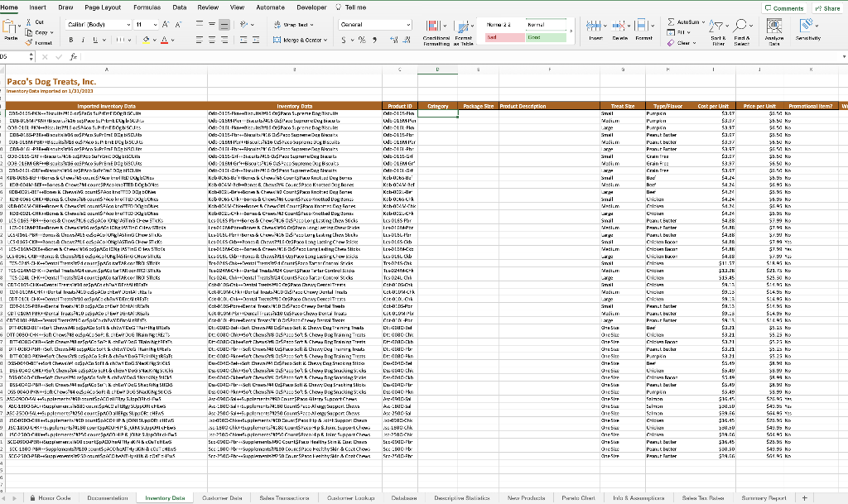The width and height of the screenshot is (848, 504).
Task: Apply Percent Style to the selection
Action: point(361,39)
